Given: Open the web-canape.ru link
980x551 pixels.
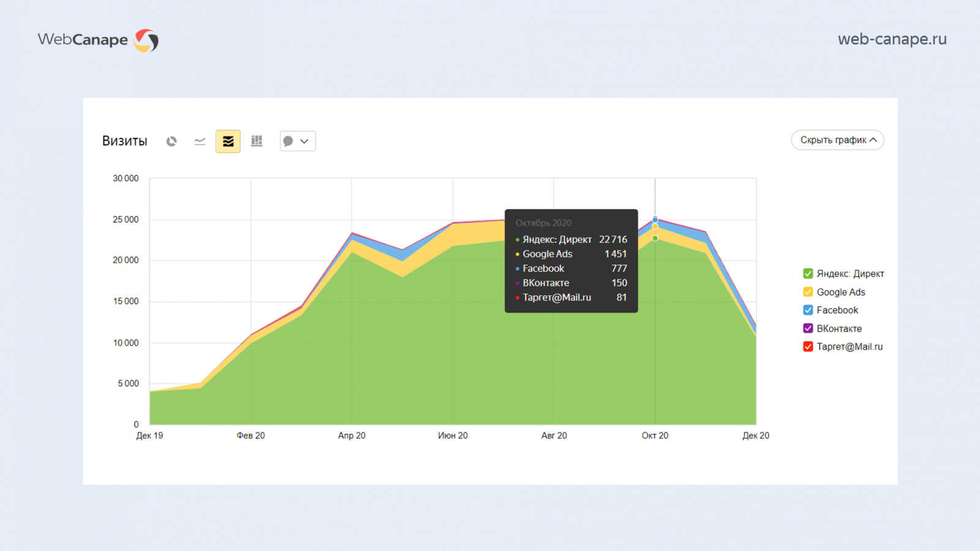Looking at the screenshot, I should [892, 39].
